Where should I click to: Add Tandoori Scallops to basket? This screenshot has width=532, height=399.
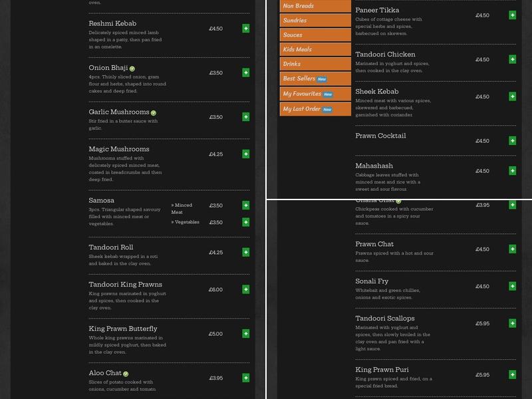513,323
